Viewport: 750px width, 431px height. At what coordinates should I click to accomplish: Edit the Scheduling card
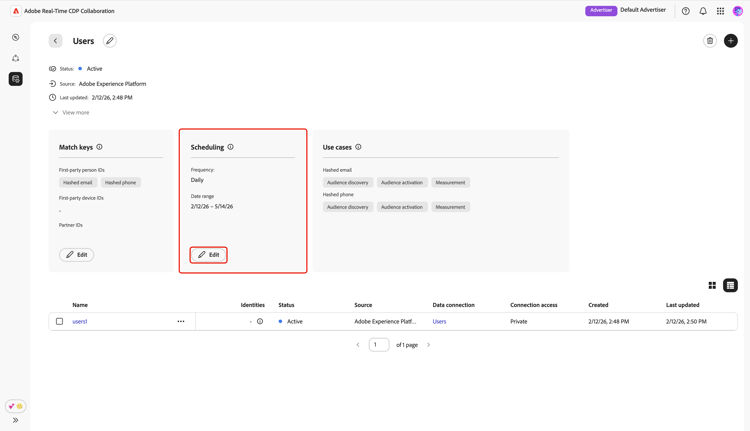click(x=209, y=254)
